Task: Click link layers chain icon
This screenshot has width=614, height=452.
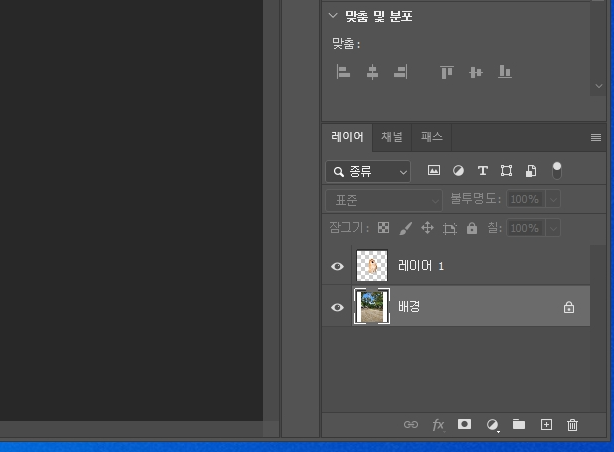Action: pos(411,425)
